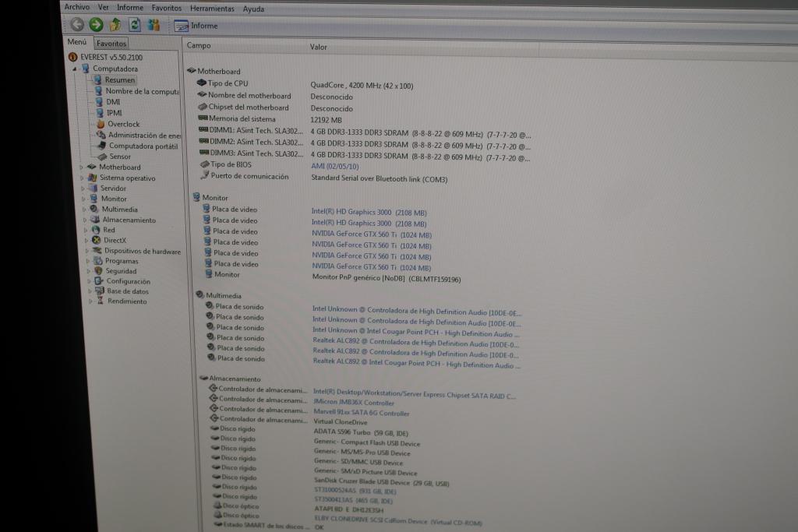Open AMI (02/05/10) BIOS link
The image size is (798, 532).
[x=335, y=167]
